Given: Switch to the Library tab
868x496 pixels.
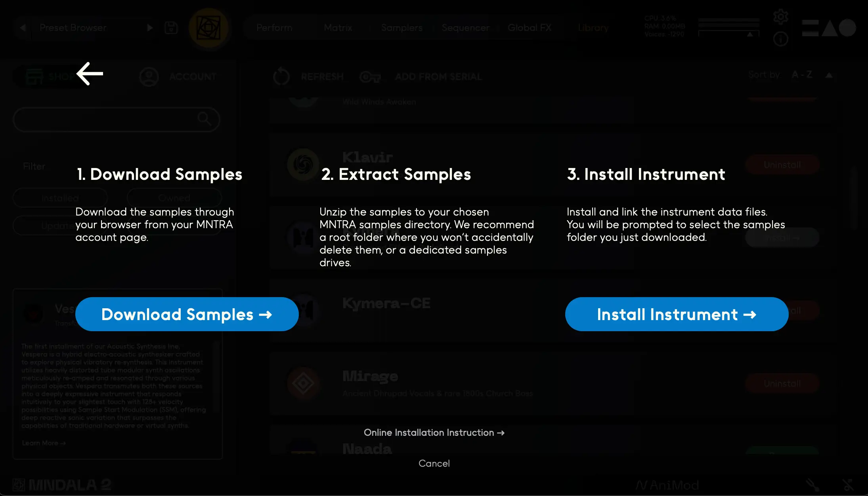Looking at the screenshot, I should 593,28.
